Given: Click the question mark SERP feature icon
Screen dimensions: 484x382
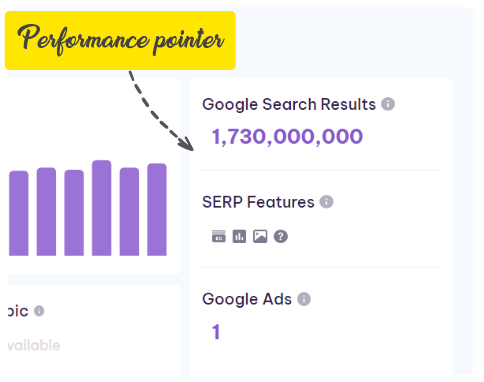Looking at the screenshot, I should pos(281,237).
